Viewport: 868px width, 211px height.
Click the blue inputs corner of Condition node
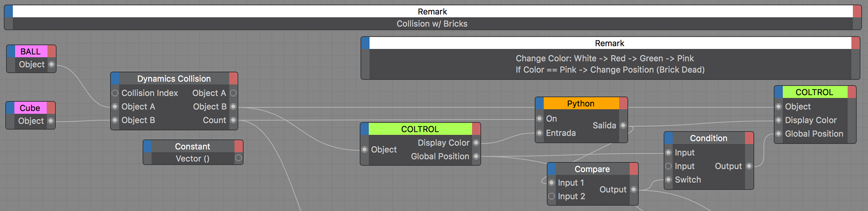669,138
